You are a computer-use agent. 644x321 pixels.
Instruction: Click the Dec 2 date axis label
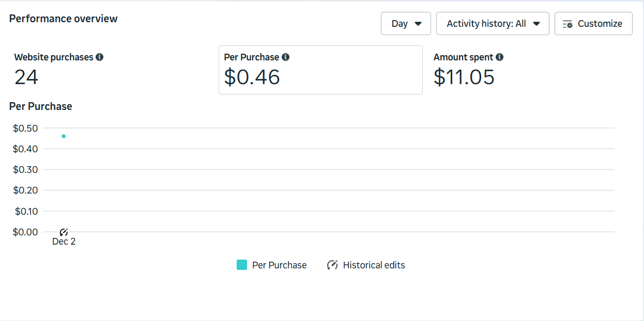pos(64,242)
